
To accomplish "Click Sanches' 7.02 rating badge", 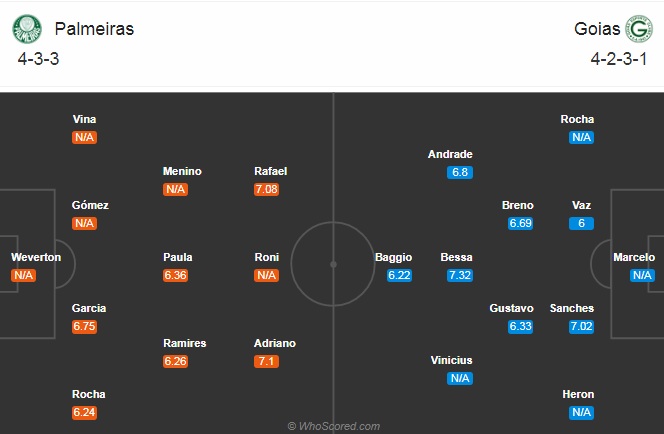I will (581, 326).
